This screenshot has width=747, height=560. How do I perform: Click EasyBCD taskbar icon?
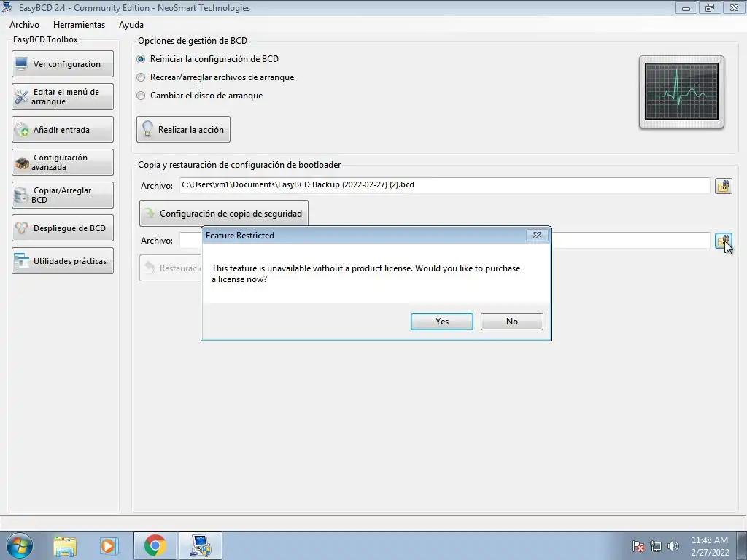[x=201, y=545]
